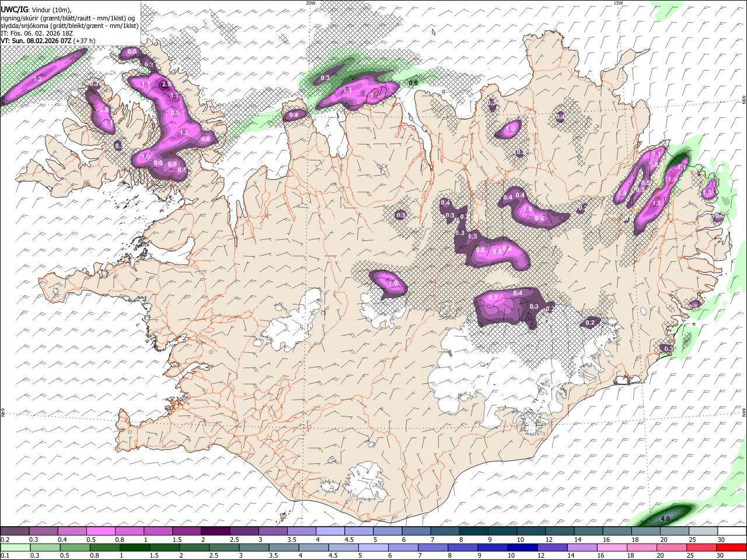Select the mauve 0.2 swatch in top legend row
Screen dimensions: 747x560
tap(15, 531)
